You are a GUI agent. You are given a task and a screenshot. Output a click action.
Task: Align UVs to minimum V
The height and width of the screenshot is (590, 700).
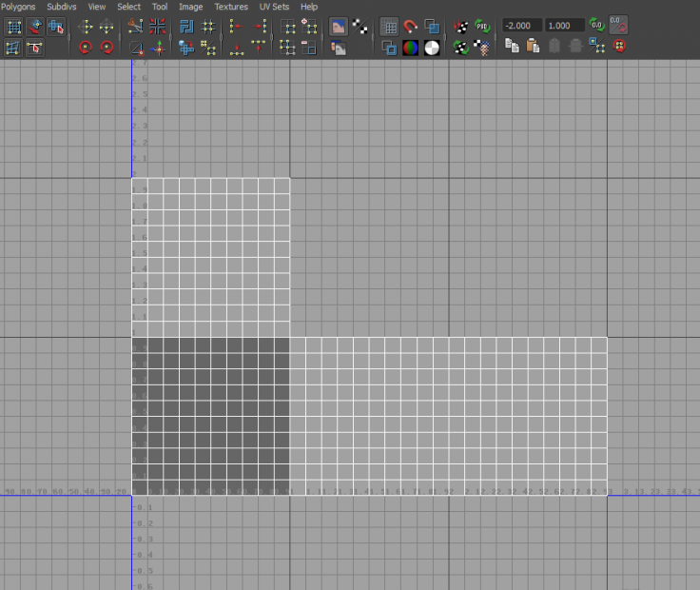pyautogui.click(x=237, y=48)
